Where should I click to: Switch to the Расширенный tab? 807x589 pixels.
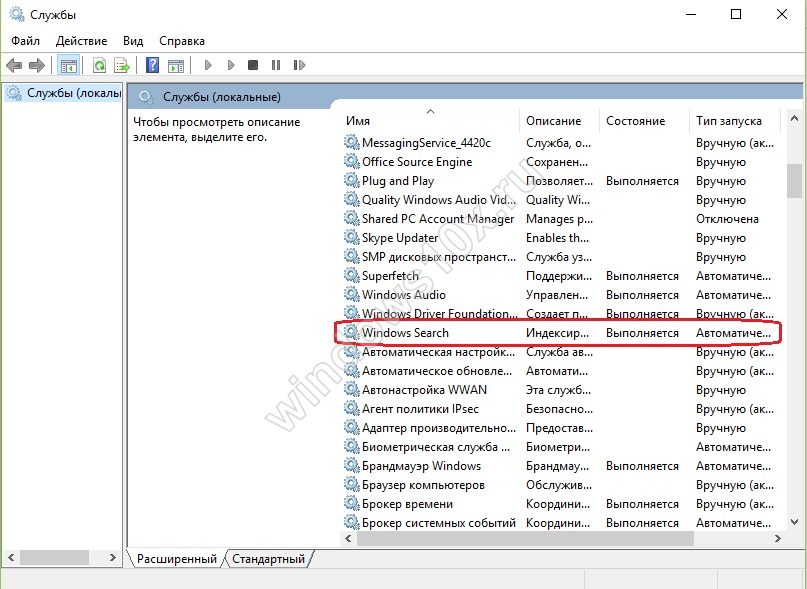pos(176,559)
